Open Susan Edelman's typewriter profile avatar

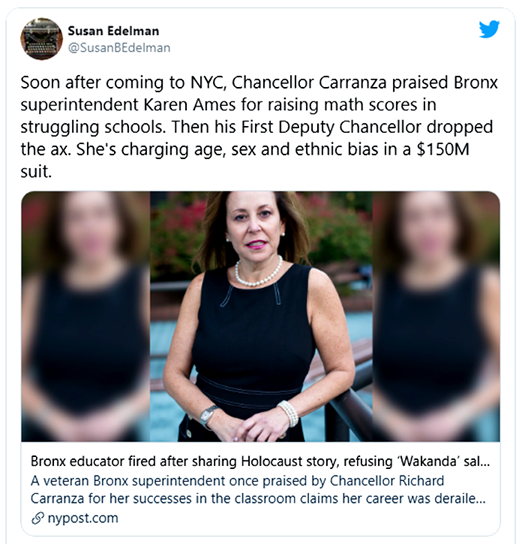(42, 39)
